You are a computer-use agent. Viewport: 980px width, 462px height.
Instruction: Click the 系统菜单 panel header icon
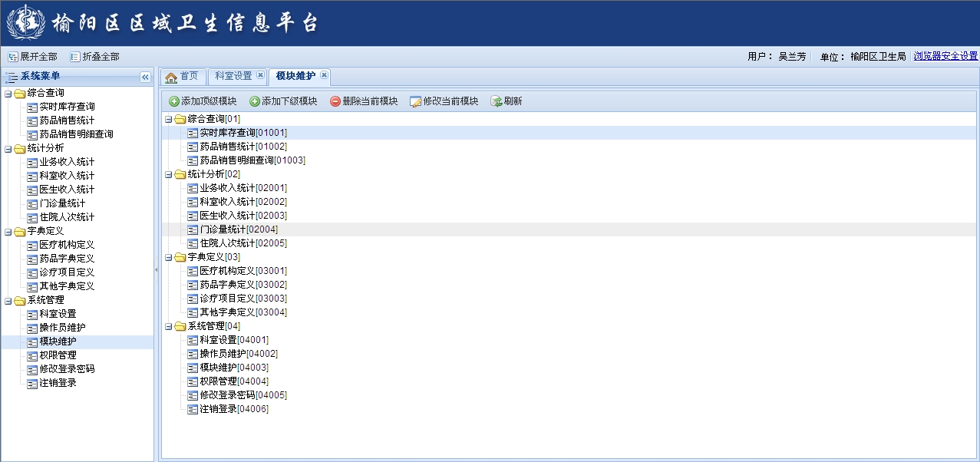pos(11,77)
